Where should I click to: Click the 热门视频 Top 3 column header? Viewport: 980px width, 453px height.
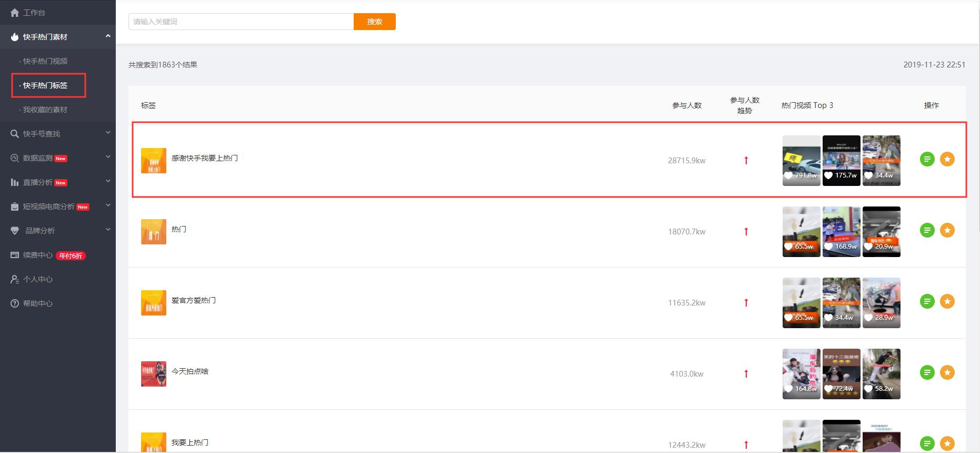[x=807, y=105]
